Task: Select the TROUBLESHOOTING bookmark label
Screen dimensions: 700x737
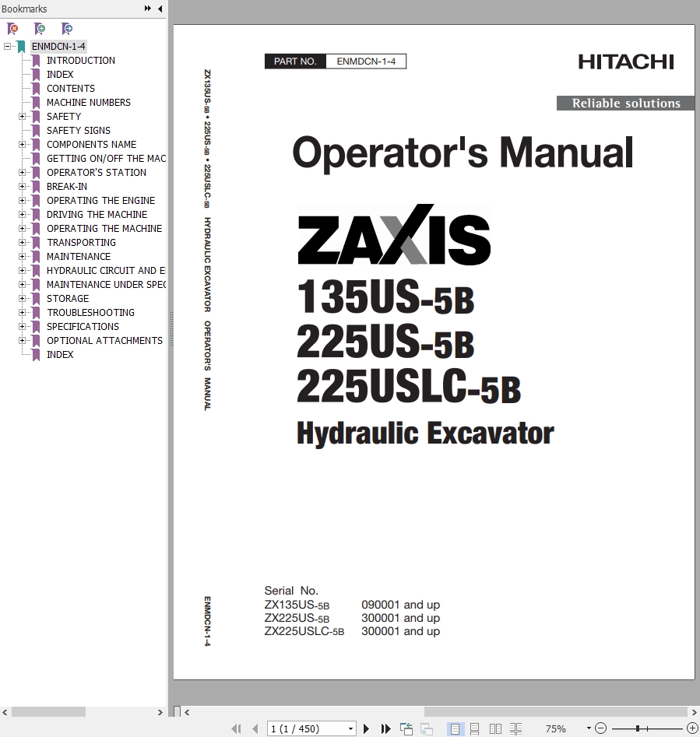Action: [91, 313]
